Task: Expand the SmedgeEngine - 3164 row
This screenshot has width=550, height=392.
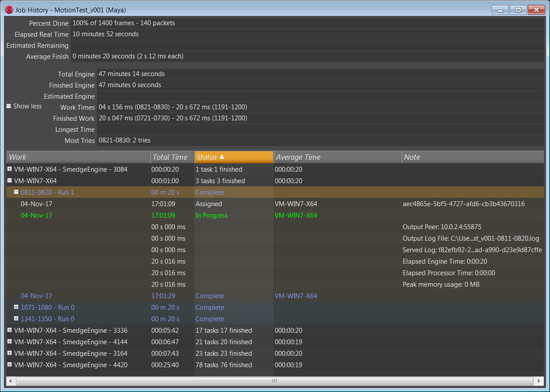Action: coord(10,353)
